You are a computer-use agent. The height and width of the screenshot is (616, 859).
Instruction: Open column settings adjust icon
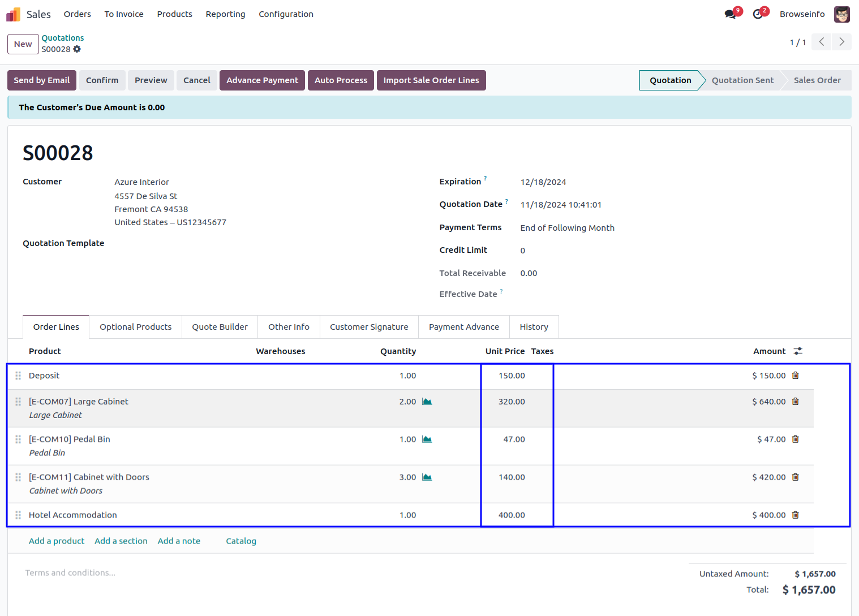(x=798, y=351)
